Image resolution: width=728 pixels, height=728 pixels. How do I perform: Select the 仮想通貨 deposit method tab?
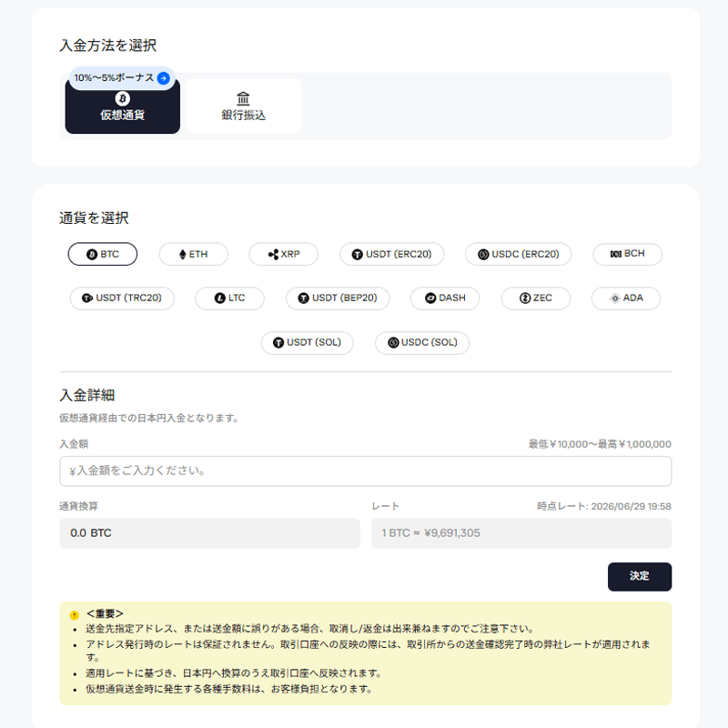click(122, 106)
